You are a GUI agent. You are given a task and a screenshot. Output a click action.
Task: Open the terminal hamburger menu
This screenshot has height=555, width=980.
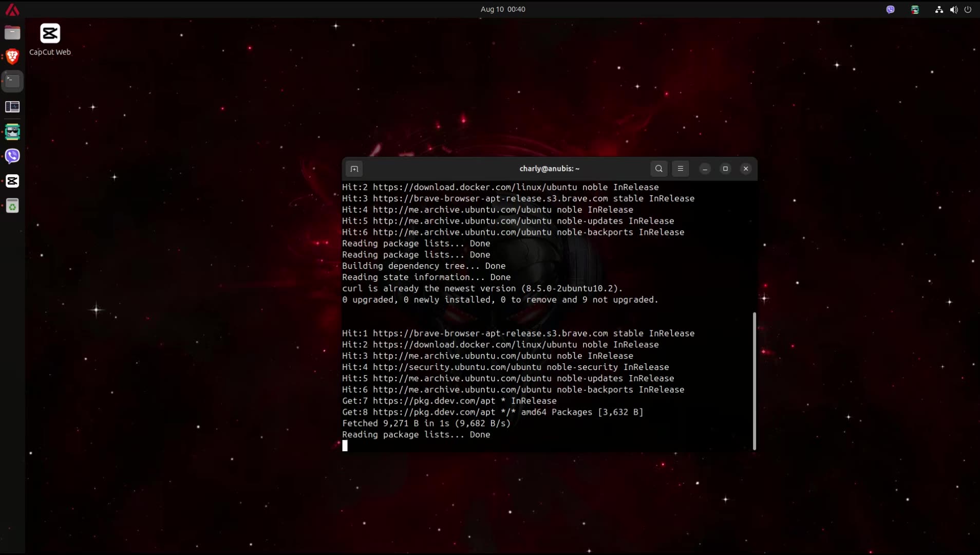[681, 169]
